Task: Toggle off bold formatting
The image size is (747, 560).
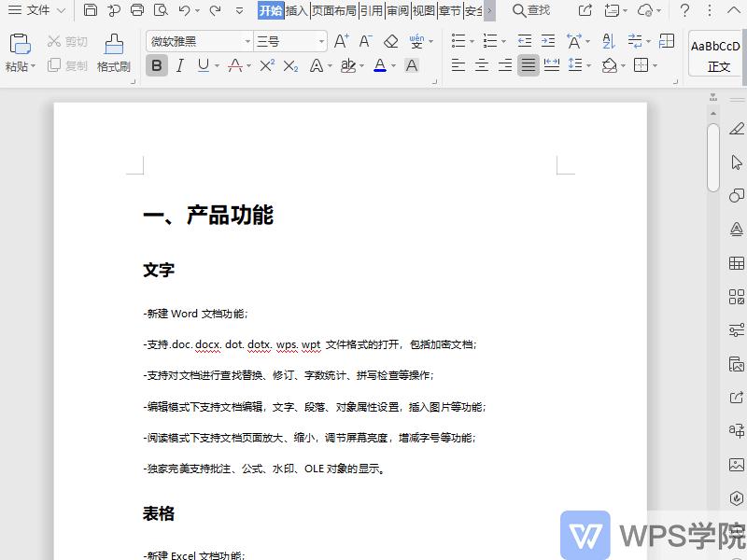Action: 156,66
